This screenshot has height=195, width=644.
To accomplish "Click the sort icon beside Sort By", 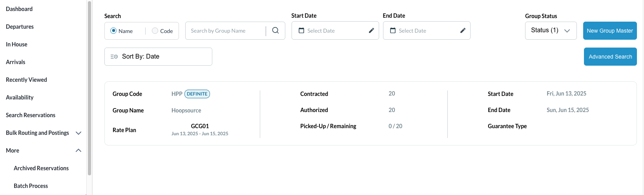I will click(x=114, y=57).
